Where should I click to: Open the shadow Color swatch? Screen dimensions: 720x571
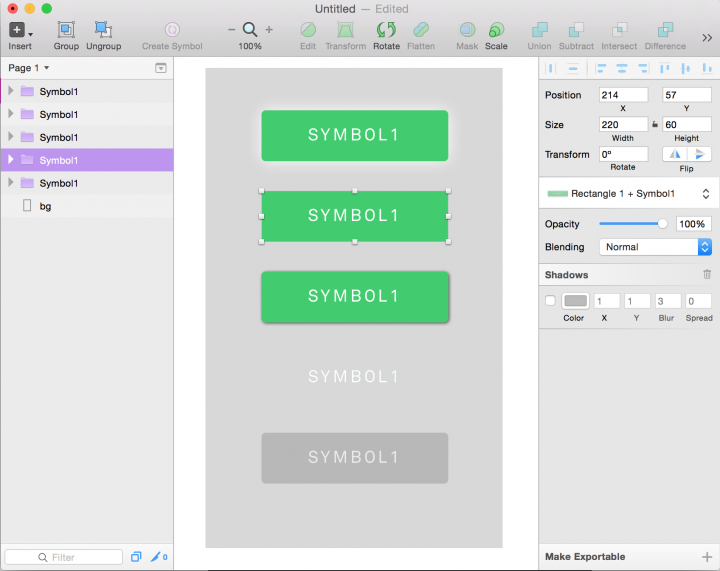[575, 301]
